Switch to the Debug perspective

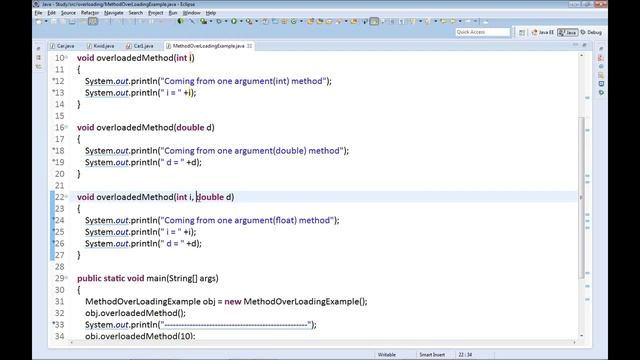[x=591, y=32]
